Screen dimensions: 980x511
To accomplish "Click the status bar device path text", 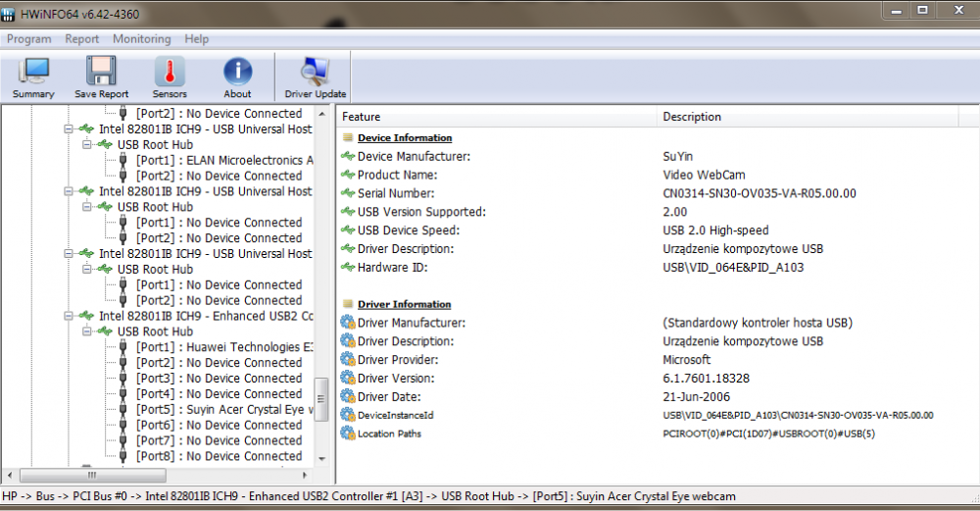I will (368, 496).
